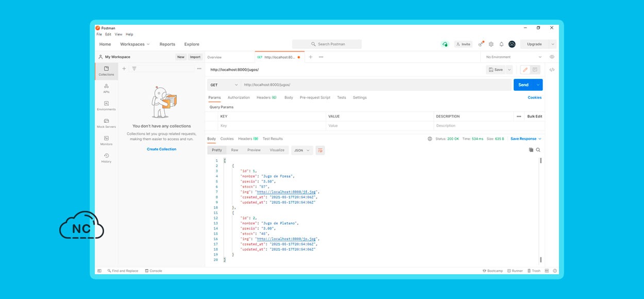
Task: Copy response body with copy icon
Action: coord(531,149)
